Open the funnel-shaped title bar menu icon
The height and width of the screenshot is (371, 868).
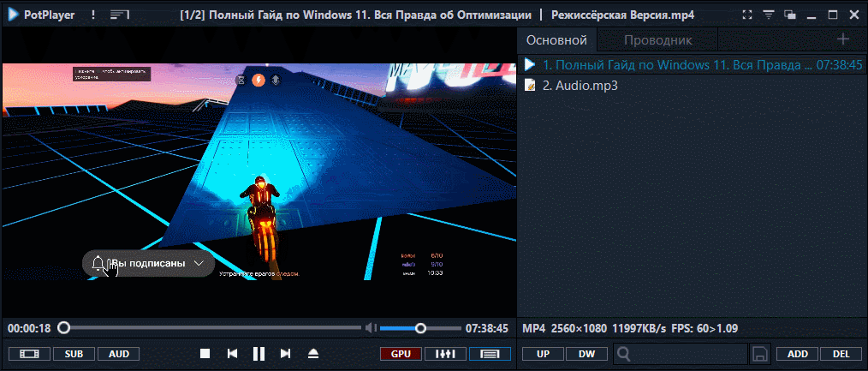769,15
